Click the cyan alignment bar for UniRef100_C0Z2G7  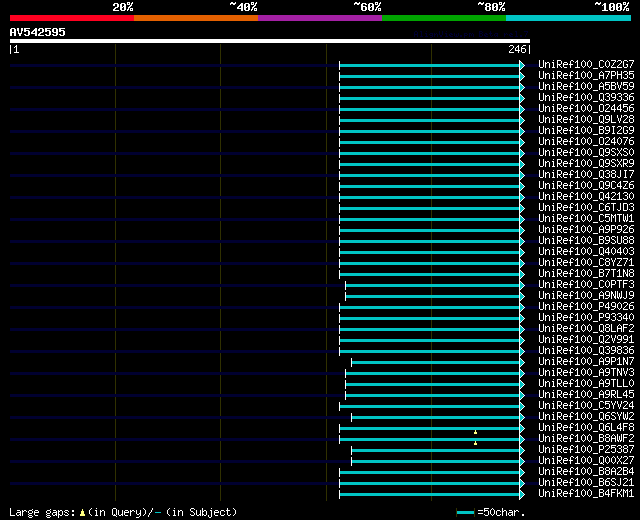tap(430, 65)
